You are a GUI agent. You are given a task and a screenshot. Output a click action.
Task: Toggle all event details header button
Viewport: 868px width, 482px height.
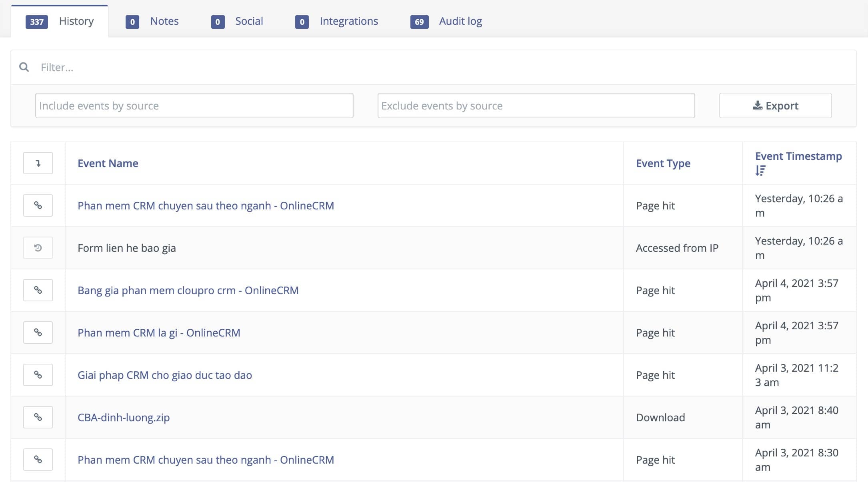pos(38,163)
